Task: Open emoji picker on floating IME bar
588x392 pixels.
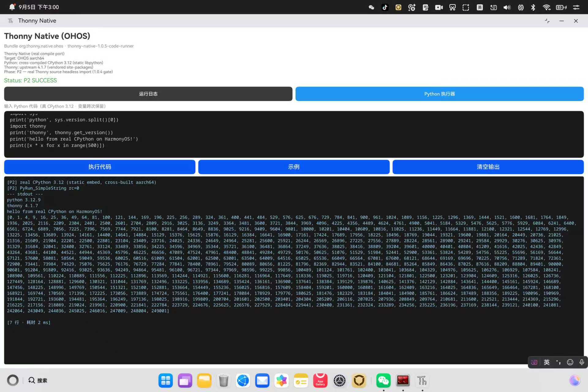Action: click(570, 362)
